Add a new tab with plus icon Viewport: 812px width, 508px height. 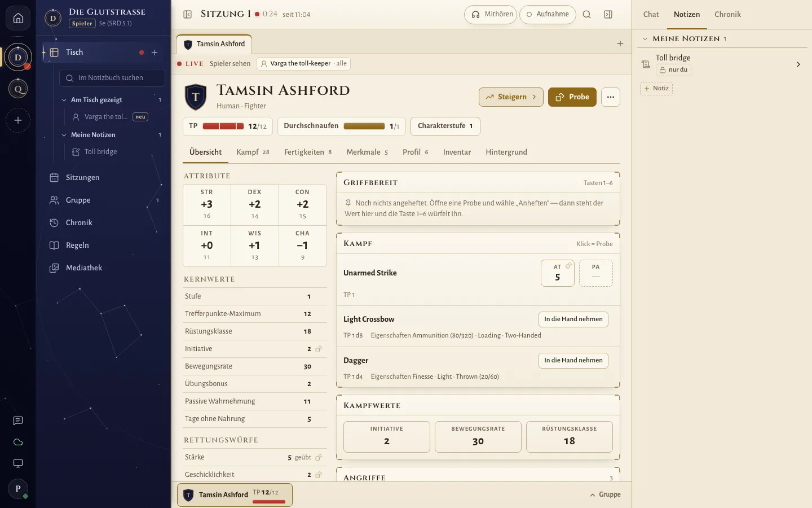click(620, 43)
